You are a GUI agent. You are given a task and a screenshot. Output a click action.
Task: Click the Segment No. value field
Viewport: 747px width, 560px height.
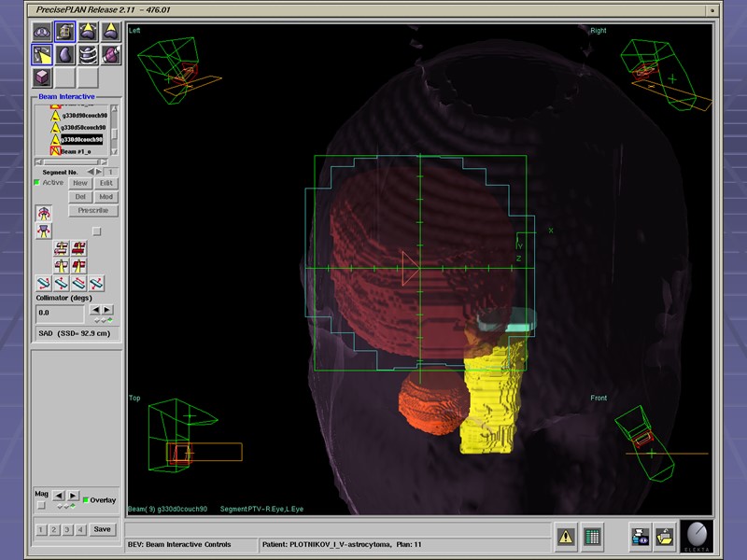pos(110,172)
